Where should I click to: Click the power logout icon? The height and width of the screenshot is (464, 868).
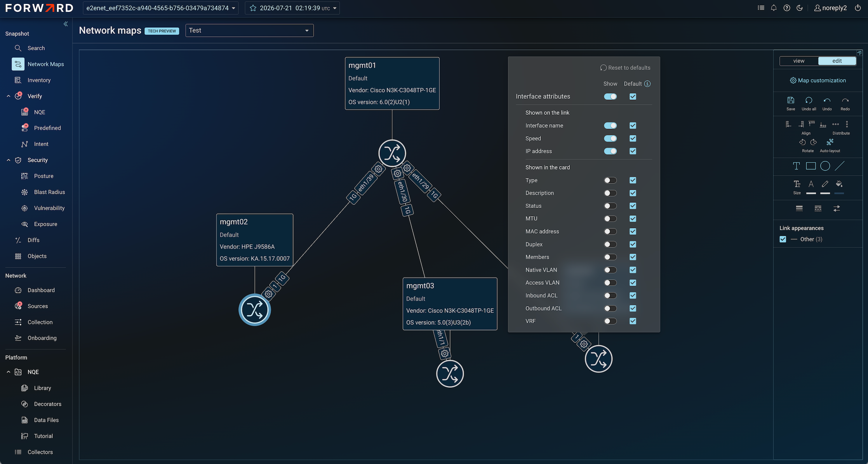(x=858, y=8)
